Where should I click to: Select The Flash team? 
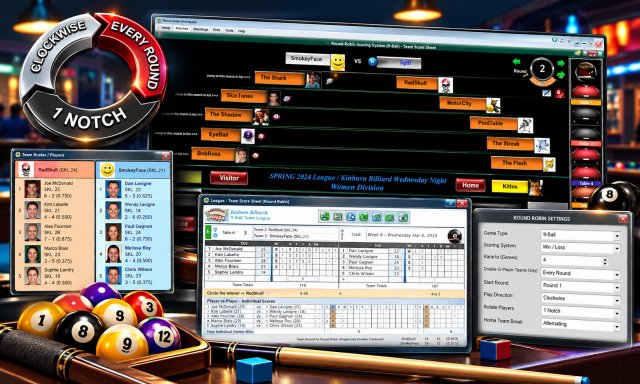517,163
